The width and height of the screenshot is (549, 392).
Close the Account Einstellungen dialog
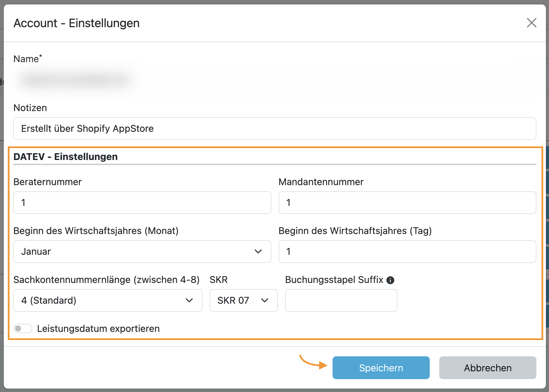(x=531, y=23)
